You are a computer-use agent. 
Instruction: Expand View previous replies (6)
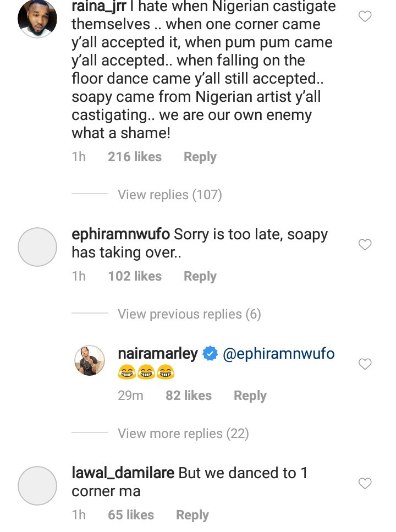coord(189,314)
